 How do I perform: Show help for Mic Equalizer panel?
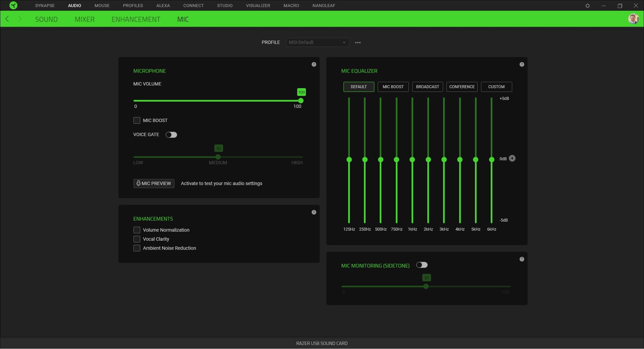click(522, 64)
